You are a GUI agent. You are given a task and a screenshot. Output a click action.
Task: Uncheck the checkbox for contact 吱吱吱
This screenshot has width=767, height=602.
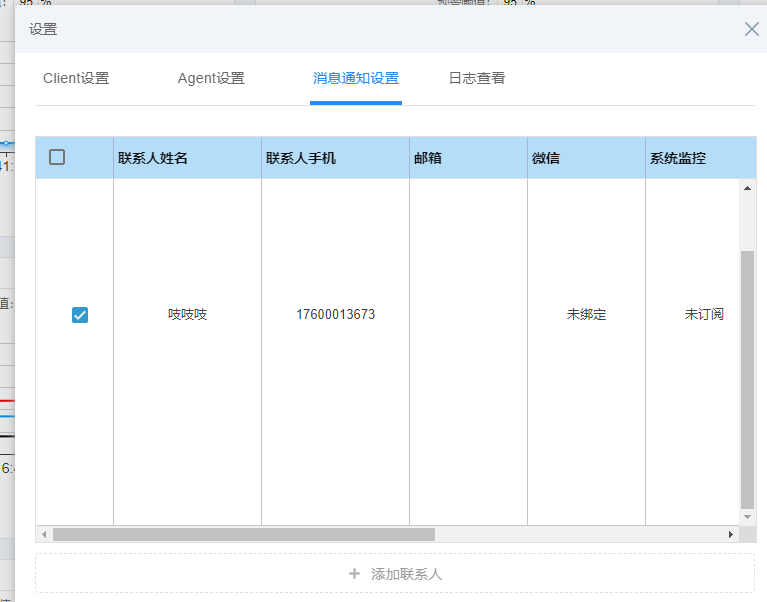click(80, 315)
